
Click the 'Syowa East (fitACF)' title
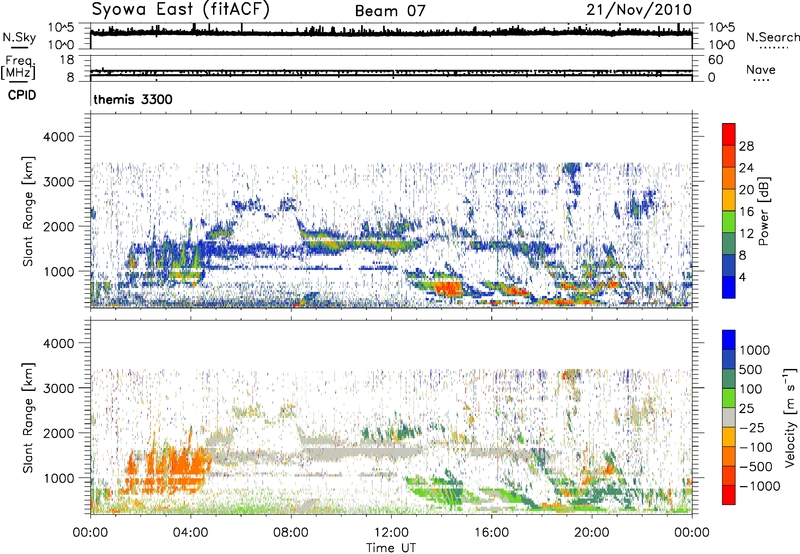[x=181, y=10]
